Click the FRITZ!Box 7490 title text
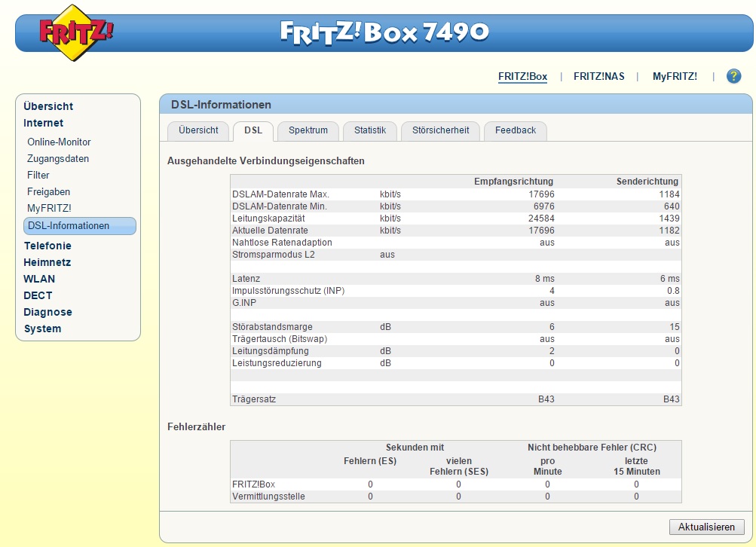The width and height of the screenshot is (756, 547). 384,32
